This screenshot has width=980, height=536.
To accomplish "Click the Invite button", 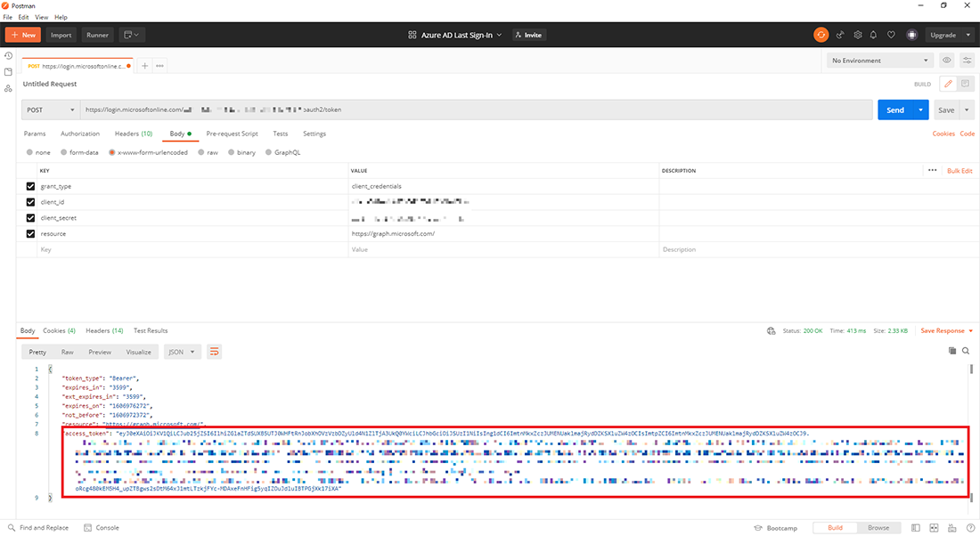I will coord(528,35).
